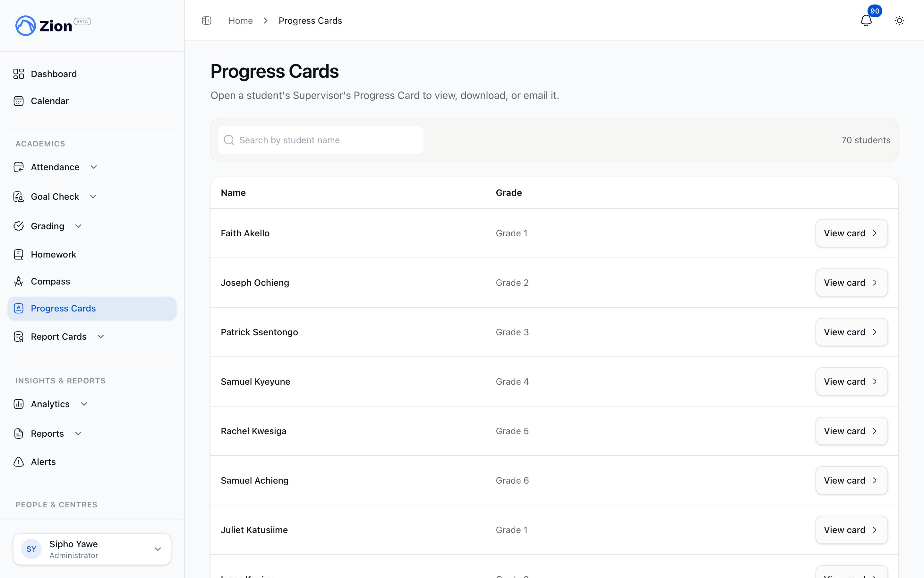Click the name Joseph Ochieng
This screenshot has width=924, height=578.
(255, 283)
